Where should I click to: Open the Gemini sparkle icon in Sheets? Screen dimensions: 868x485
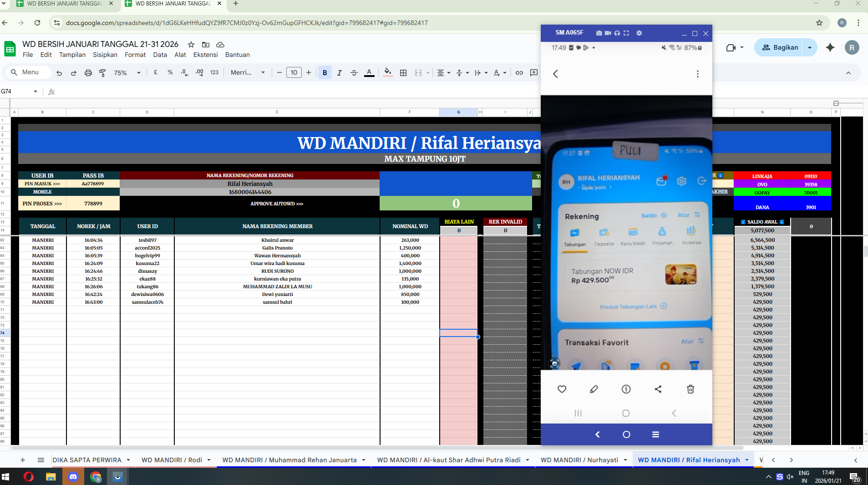pyautogui.click(x=830, y=47)
